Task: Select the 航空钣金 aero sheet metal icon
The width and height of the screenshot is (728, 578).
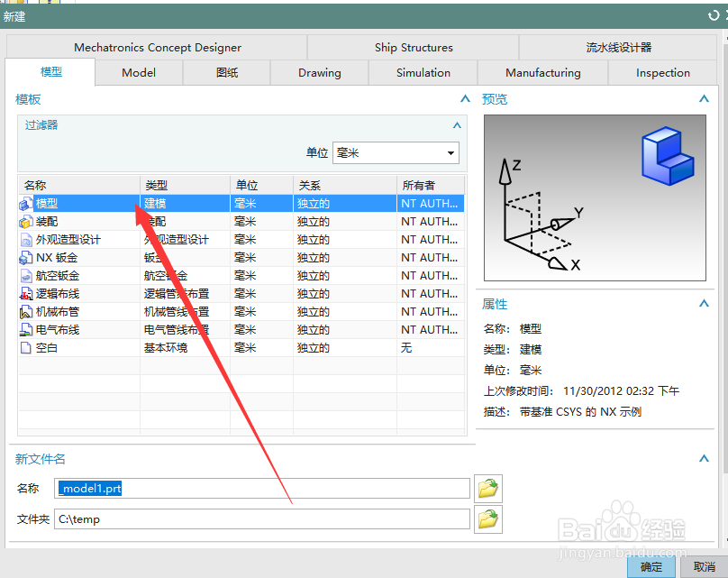Action: (x=24, y=275)
